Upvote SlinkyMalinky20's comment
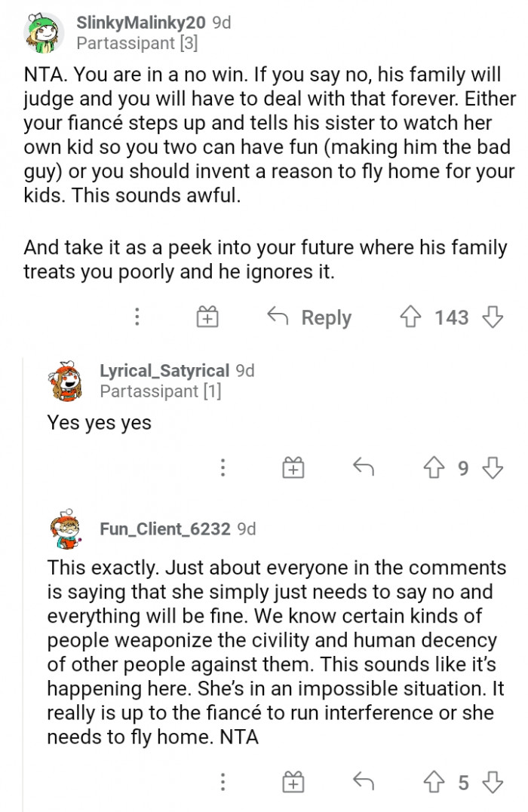The width and height of the screenshot is (528, 812). 409,317
